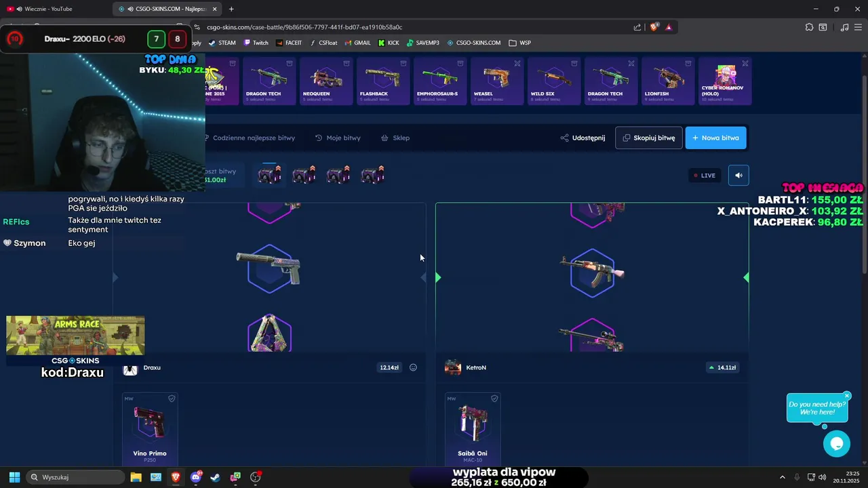Viewport: 868px width, 488px height.
Task: Open the media control music note icon
Action: coord(844,27)
